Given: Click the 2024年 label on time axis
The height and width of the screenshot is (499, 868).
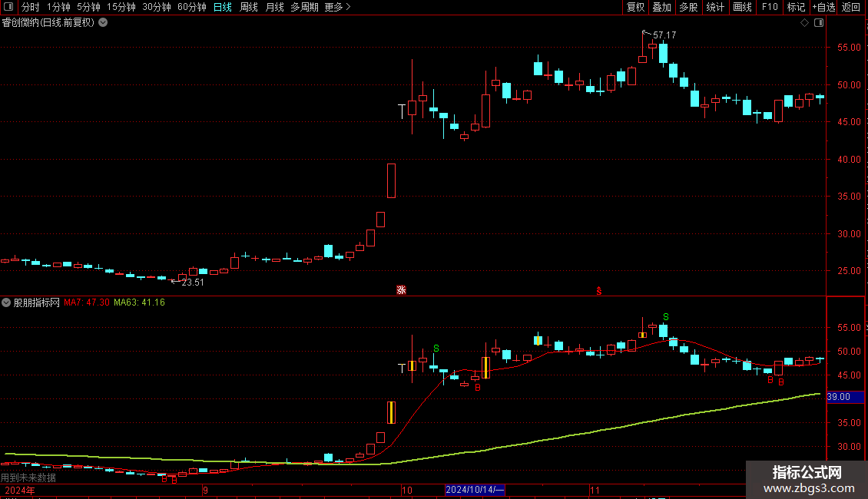Looking at the screenshot, I should click(x=20, y=490).
